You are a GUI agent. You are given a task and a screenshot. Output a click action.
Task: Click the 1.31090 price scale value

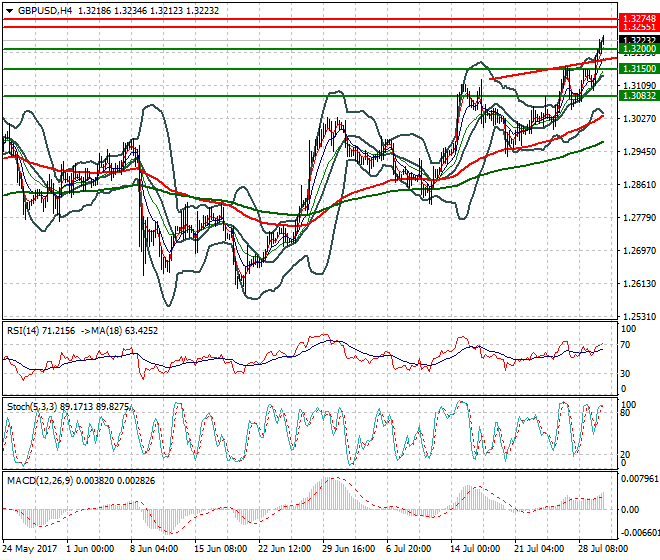(639, 85)
